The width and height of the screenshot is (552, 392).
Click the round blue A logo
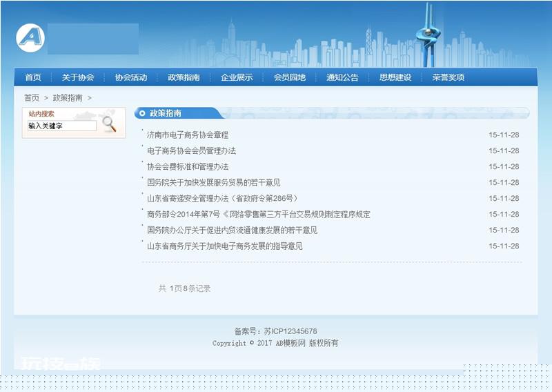coord(30,38)
